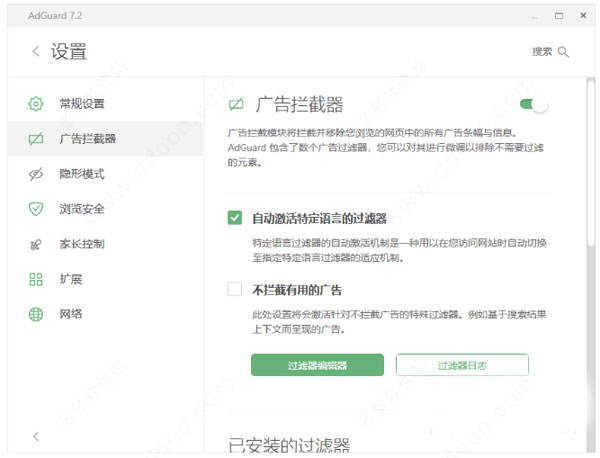The width and height of the screenshot is (600, 458).
Task: Click the 设置 page title
Action: (69, 51)
